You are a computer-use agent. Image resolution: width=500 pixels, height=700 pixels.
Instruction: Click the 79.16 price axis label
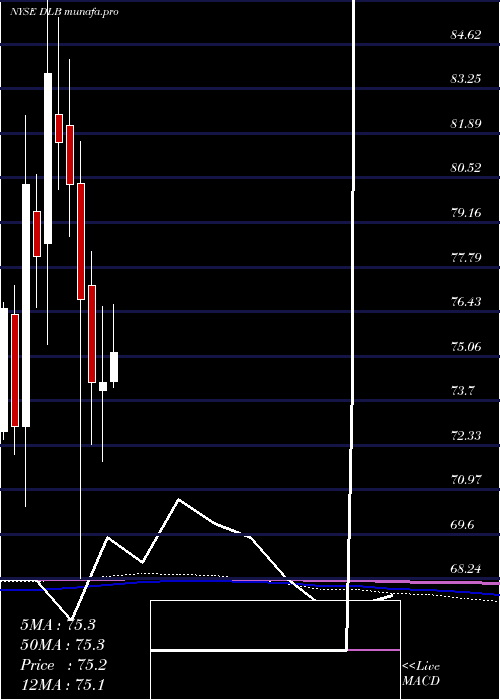(x=466, y=213)
